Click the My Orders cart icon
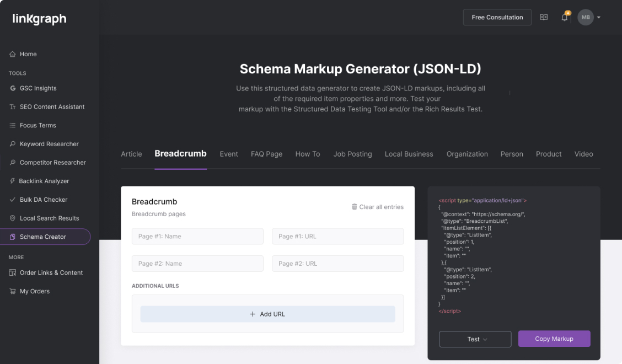Screen dimensions: 622x364 pyautogui.click(x=12, y=291)
